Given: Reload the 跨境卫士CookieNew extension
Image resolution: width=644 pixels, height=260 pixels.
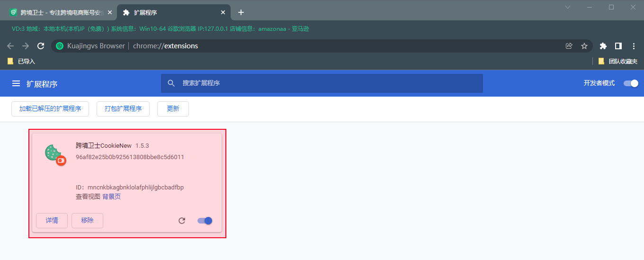Looking at the screenshot, I should 182,221.
